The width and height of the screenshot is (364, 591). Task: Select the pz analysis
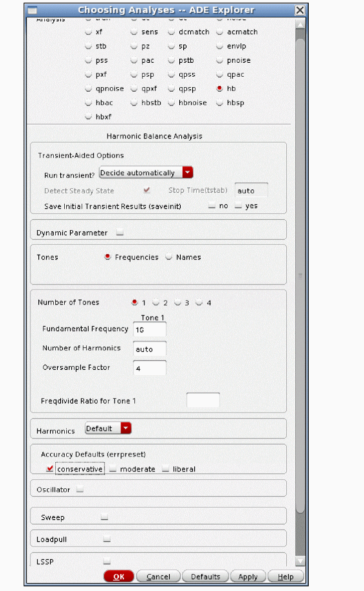click(x=134, y=46)
